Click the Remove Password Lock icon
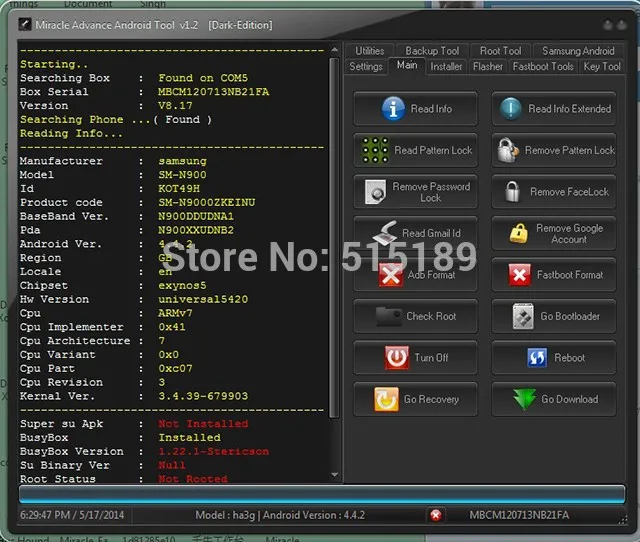This screenshot has height=542, width=640. [x=375, y=191]
